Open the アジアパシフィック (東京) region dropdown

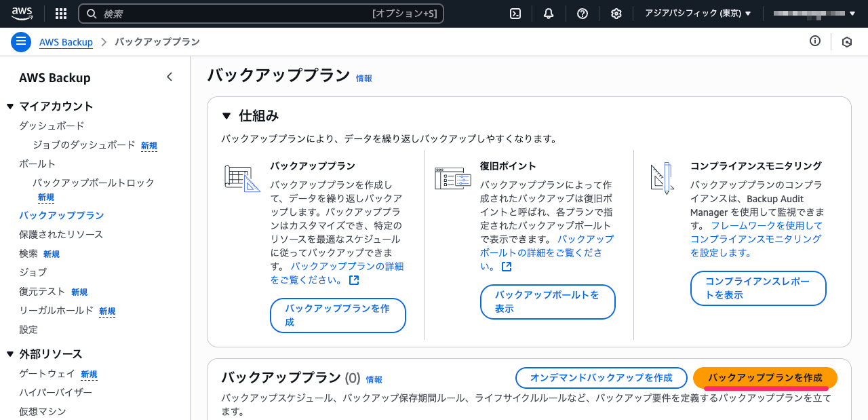698,14
